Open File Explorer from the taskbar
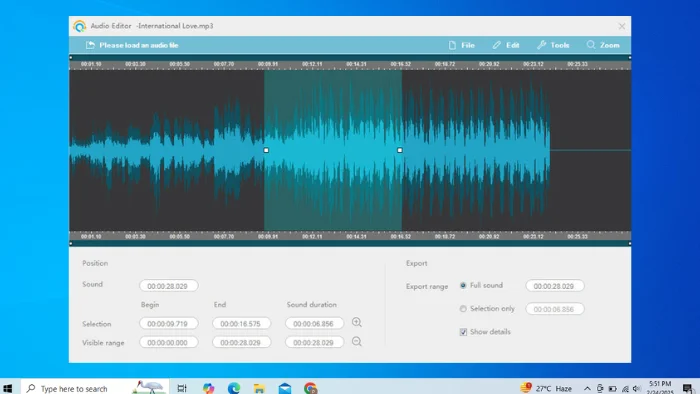This screenshot has width=700, height=394. (x=259, y=388)
